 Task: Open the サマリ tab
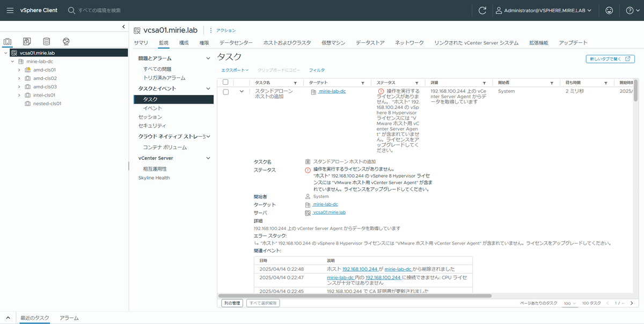coord(141,43)
